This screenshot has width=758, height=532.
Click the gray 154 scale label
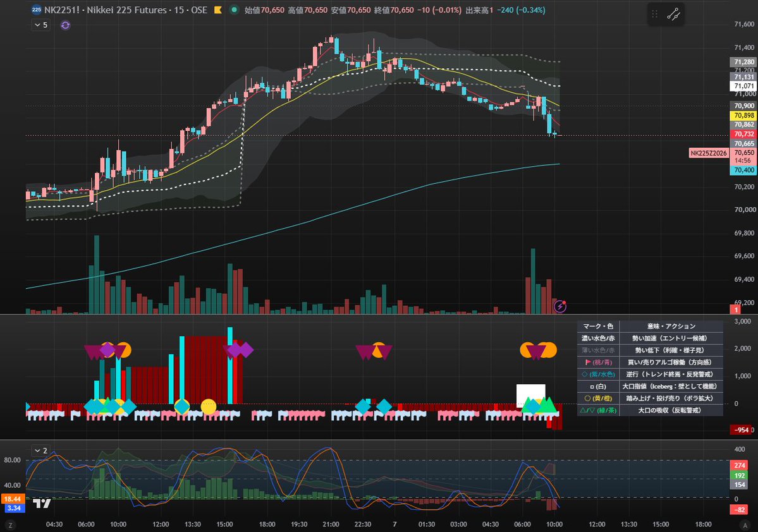(740, 485)
